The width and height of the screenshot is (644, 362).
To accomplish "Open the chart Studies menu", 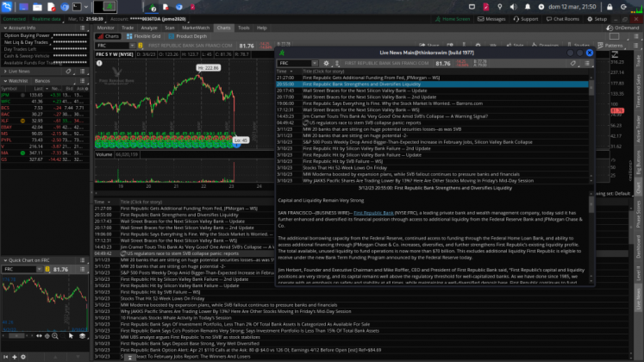I will click(578, 46).
